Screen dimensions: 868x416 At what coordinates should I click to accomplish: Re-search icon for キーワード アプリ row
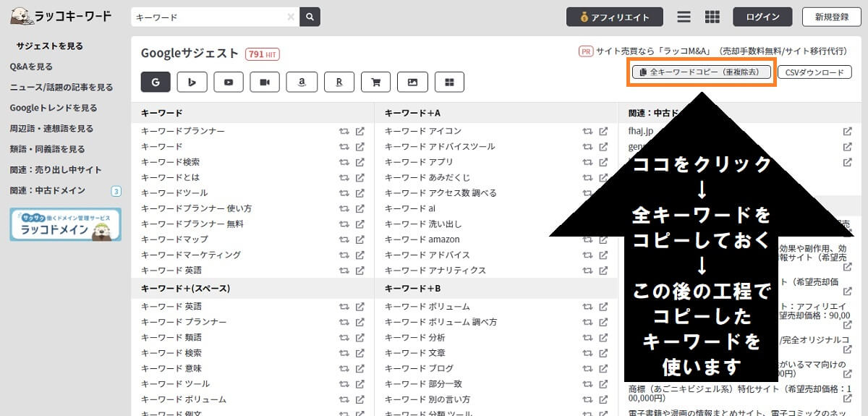[588, 162]
